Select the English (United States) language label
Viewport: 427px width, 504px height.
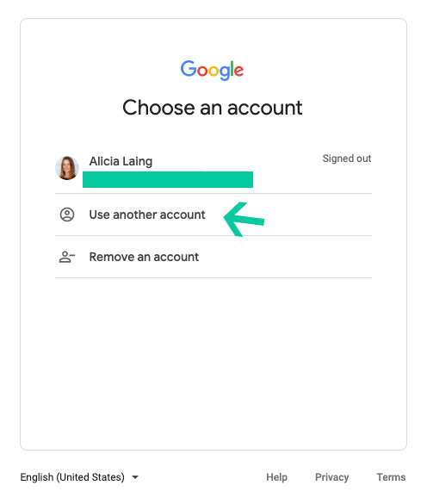point(72,477)
